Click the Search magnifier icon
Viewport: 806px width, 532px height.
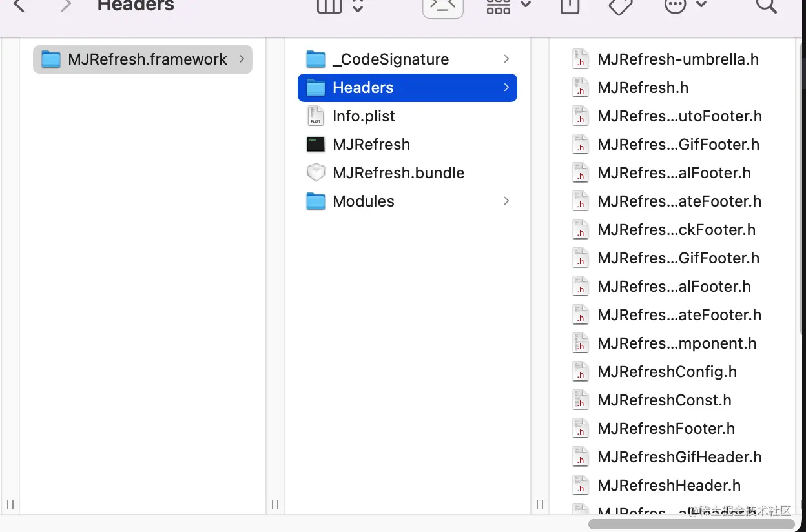766,5
